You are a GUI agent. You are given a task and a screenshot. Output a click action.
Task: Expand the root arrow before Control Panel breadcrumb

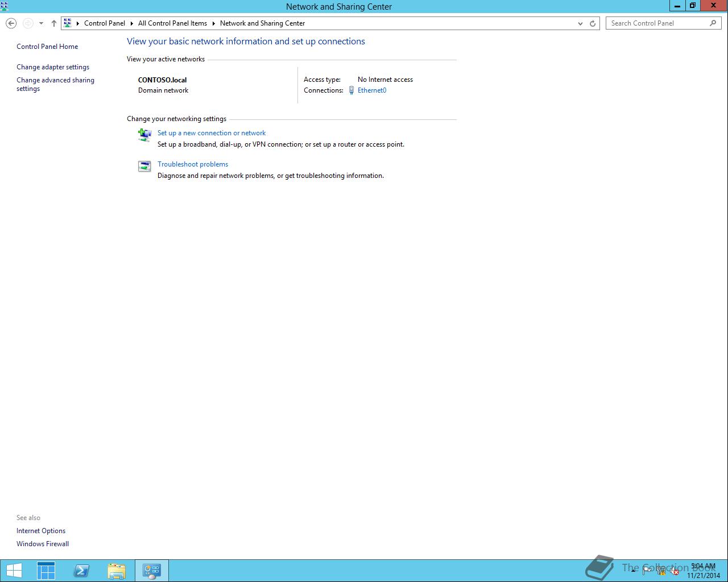tap(78, 23)
